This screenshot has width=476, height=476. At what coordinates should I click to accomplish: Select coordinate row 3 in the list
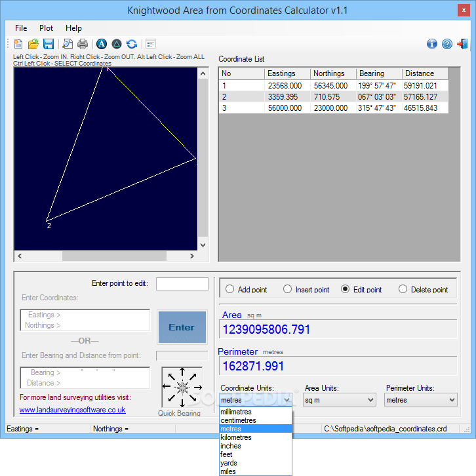[333, 108]
